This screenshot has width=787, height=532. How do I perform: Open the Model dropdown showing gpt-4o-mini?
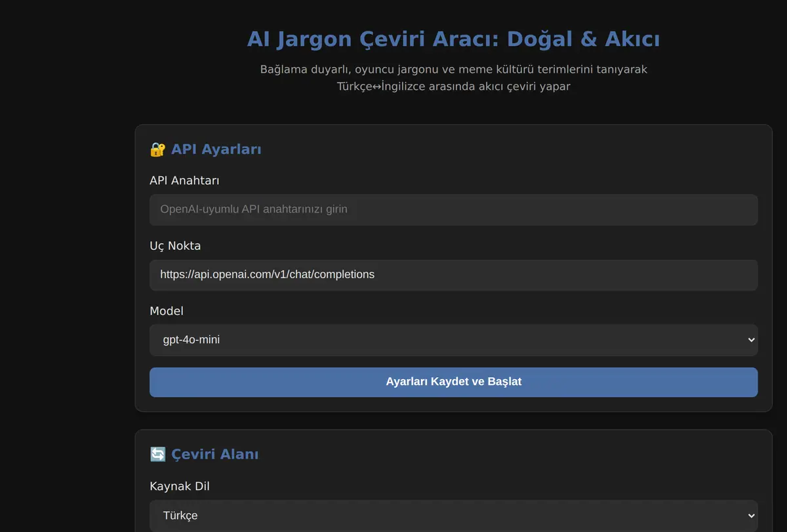(453, 340)
